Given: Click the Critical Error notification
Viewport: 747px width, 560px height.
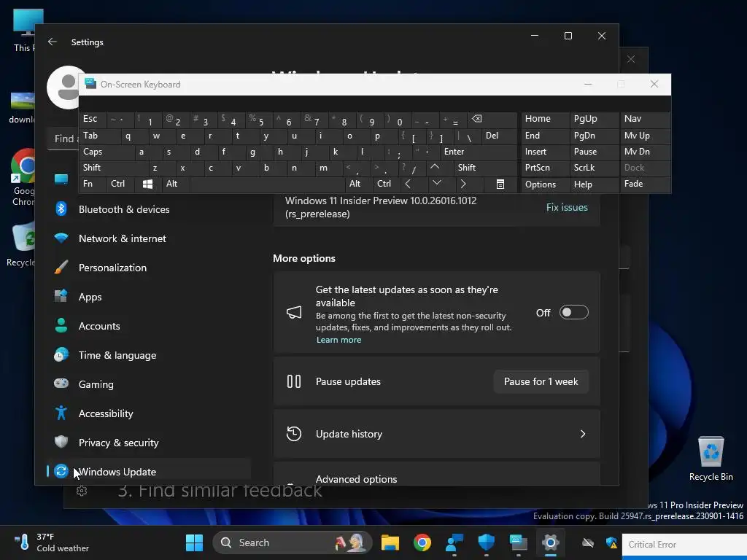Looking at the screenshot, I should pyautogui.click(x=684, y=544).
